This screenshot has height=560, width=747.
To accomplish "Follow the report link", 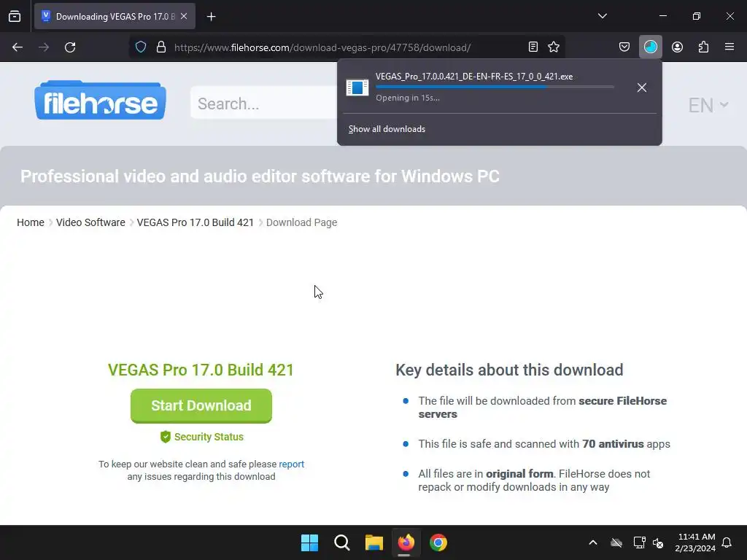I will 292,464.
